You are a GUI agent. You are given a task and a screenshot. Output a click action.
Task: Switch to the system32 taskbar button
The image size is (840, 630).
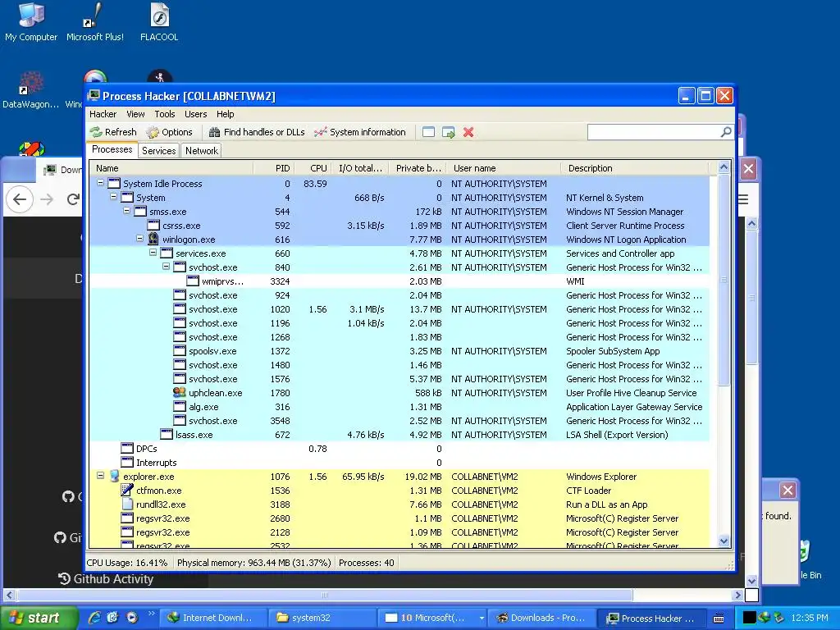(322, 618)
